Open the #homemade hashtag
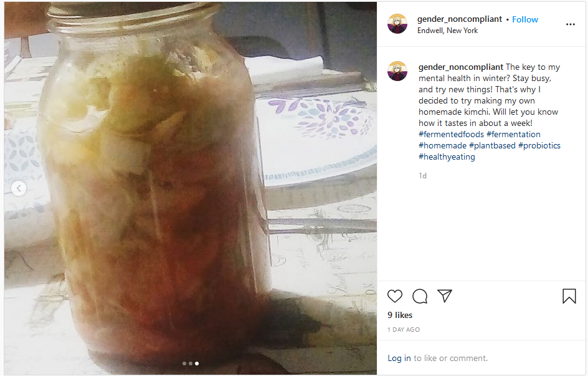This screenshot has width=588, height=376. 442,145
